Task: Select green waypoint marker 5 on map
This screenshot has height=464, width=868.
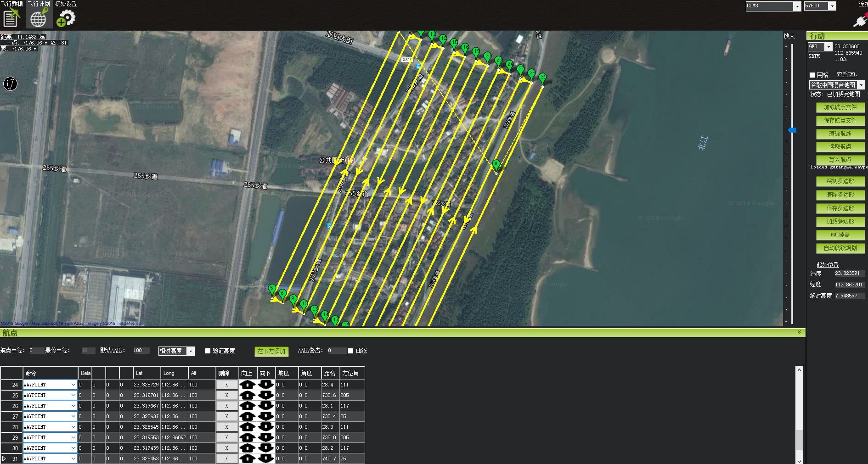Action: click(272, 289)
